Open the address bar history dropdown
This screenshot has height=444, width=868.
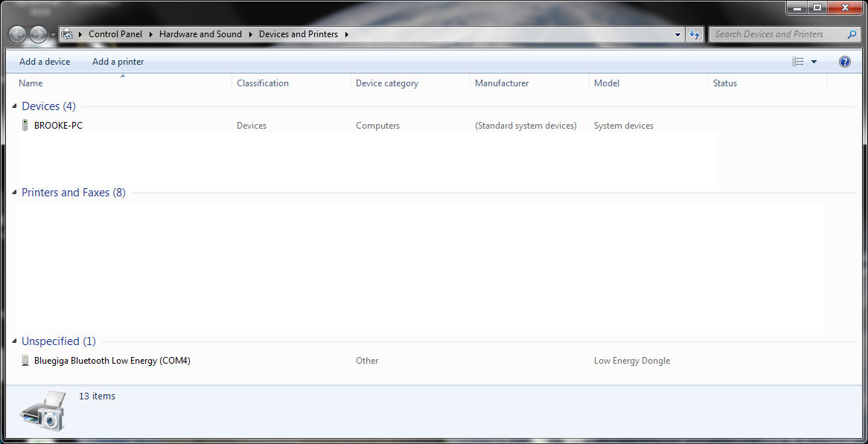click(677, 34)
